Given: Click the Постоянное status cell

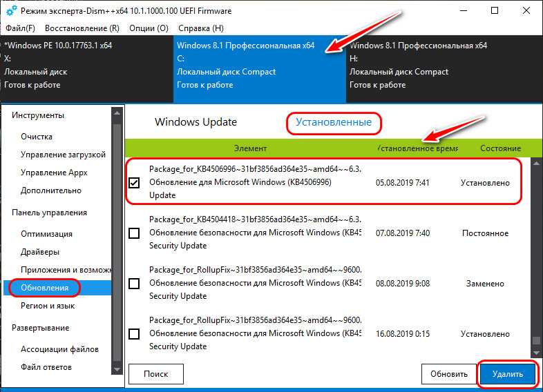Looking at the screenshot, I should point(485,233).
